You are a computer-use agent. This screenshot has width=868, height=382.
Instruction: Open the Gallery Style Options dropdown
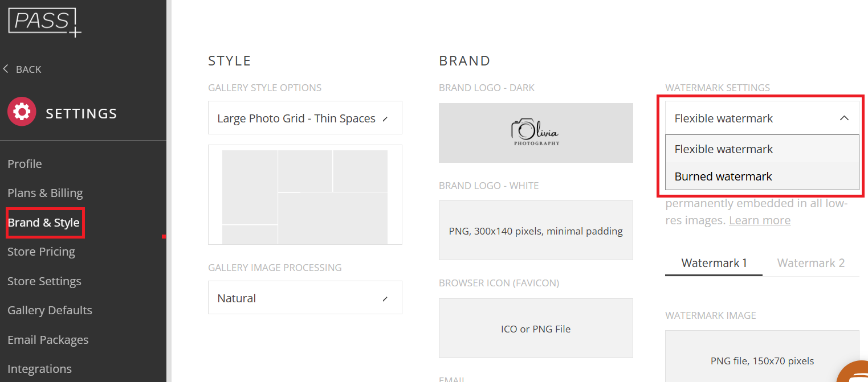click(x=305, y=118)
